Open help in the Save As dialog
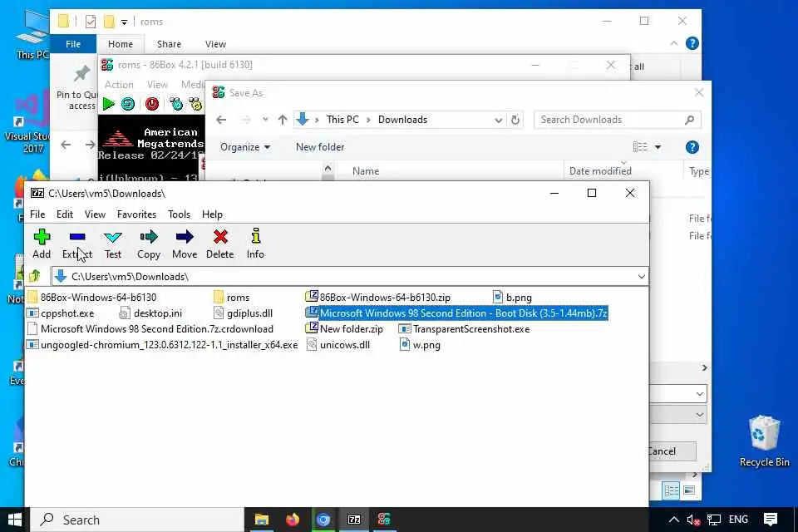The image size is (798, 532). click(x=692, y=147)
